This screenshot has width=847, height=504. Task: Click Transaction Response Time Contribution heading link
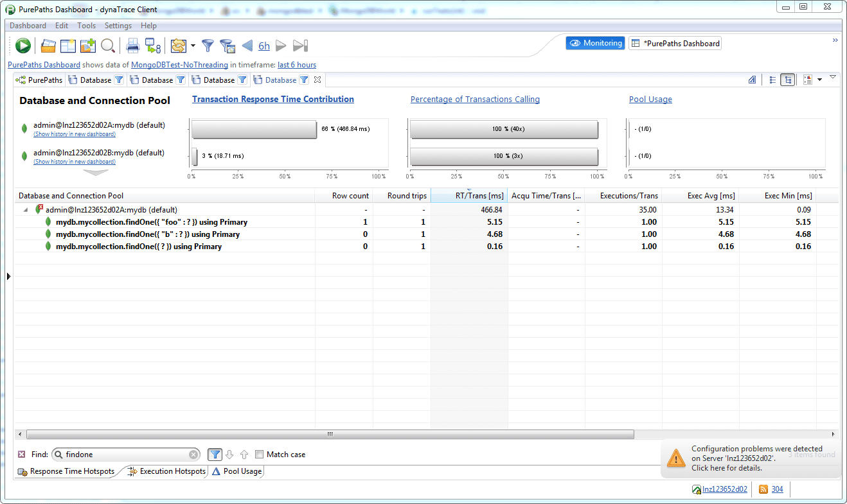[x=273, y=100]
